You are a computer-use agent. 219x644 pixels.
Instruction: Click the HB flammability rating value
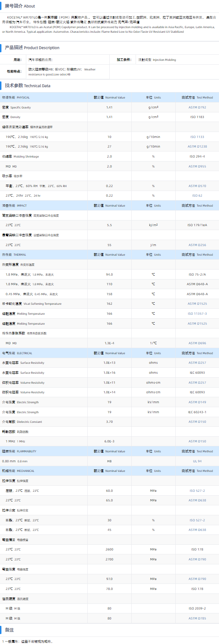(x=109, y=461)
